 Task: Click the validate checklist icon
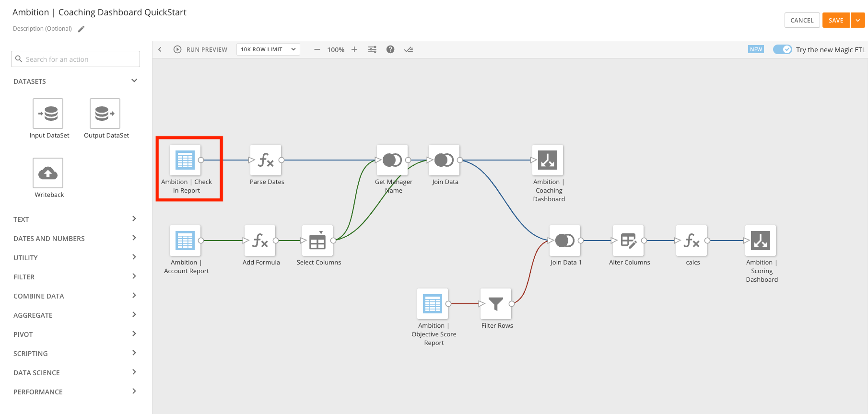409,49
